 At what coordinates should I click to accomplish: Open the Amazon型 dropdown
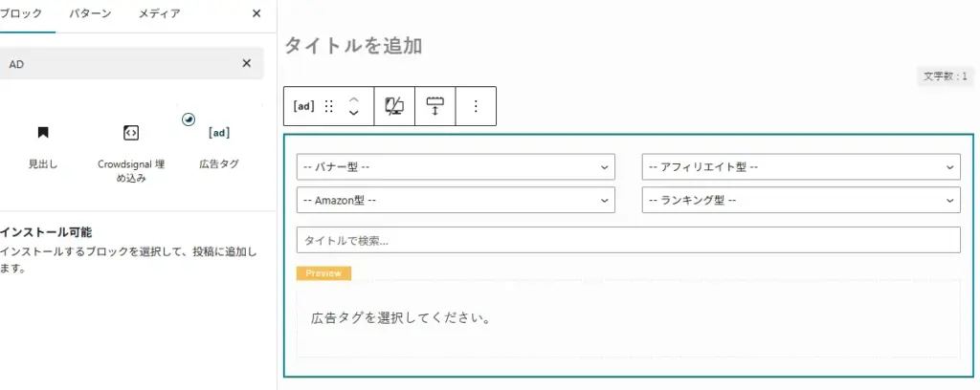(456, 201)
